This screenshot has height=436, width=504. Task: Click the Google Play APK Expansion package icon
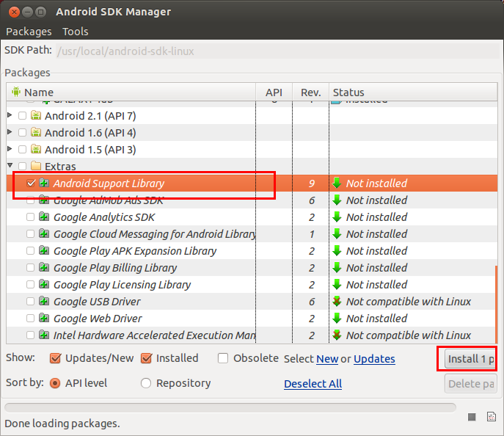(44, 250)
